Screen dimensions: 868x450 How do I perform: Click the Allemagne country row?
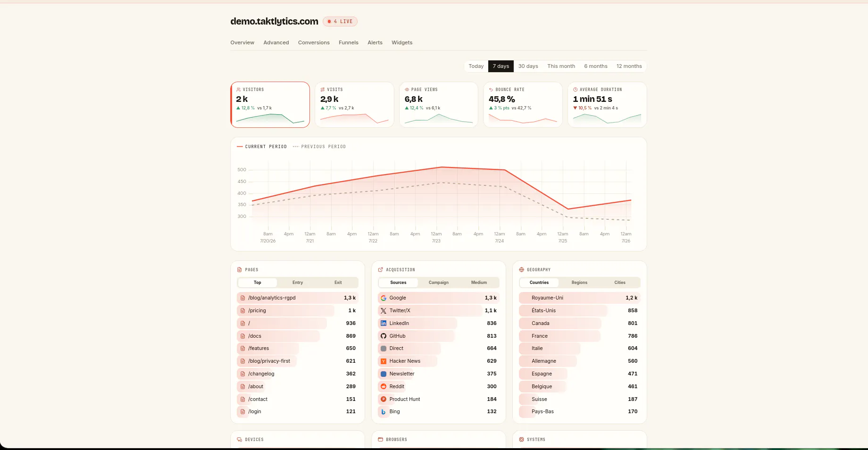pyautogui.click(x=579, y=361)
